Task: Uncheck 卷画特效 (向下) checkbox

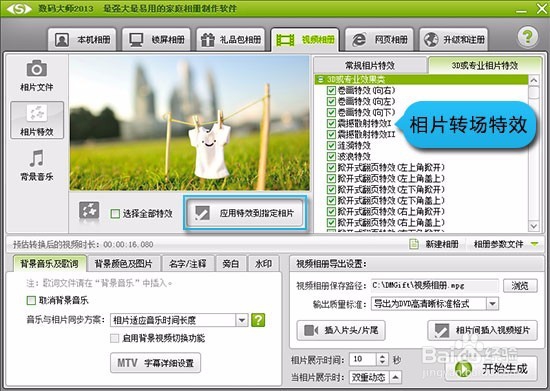Action: click(x=331, y=112)
